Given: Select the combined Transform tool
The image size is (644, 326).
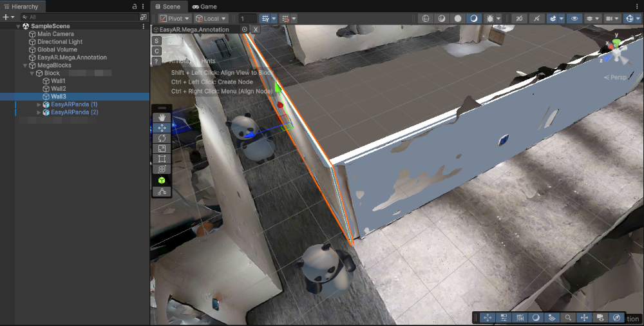Looking at the screenshot, I should [162, 169].
